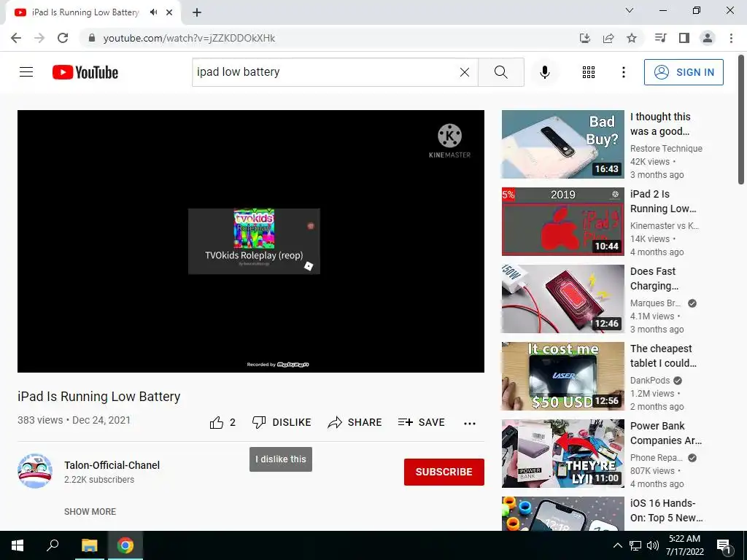Open Windows taskbar search
Screen dimensions: 747x560
point(53,545)
